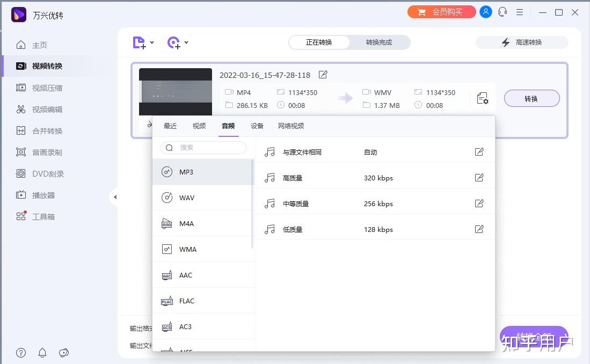Screen dimensions: 590x364
Task: Edit the file name with pencil icon
Action: point(323,75)
